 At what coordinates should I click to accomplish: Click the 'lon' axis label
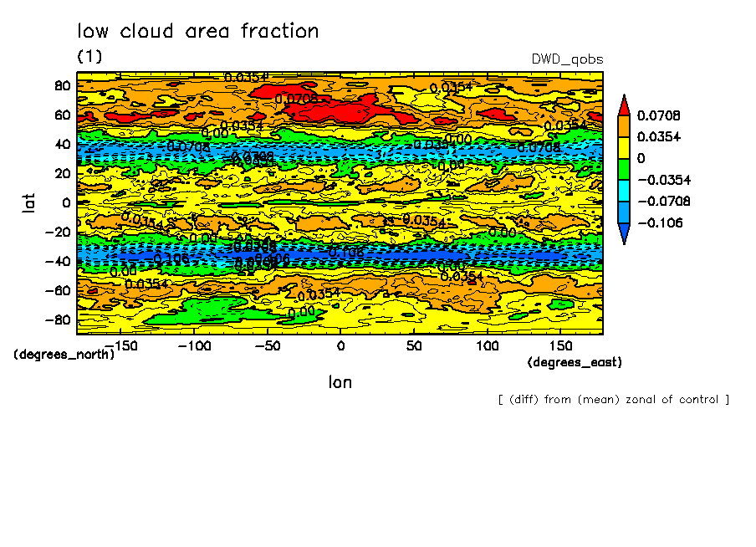[x=340, y=382]
